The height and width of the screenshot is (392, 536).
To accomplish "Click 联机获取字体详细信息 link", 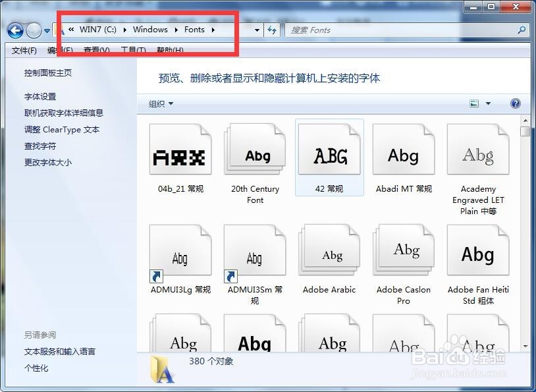I will coord(64,113).
